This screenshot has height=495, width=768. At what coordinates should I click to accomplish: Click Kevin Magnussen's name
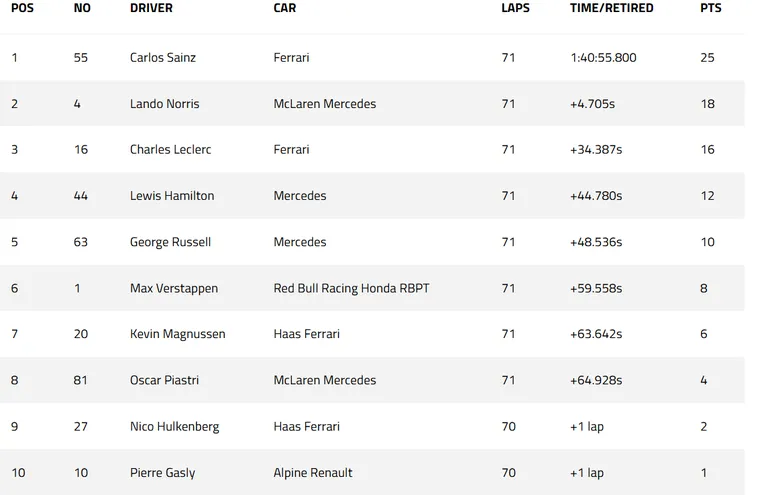coord(177,334)
